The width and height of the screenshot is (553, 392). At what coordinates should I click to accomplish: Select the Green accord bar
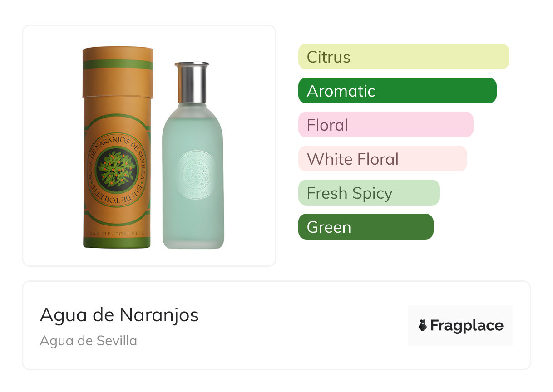coord(366,227)
